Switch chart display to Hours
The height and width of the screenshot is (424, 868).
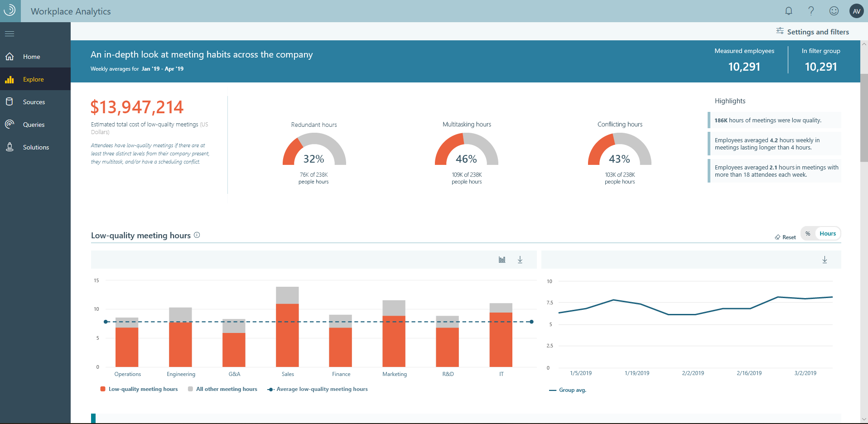pyautogui.click(x=827, y=234)
